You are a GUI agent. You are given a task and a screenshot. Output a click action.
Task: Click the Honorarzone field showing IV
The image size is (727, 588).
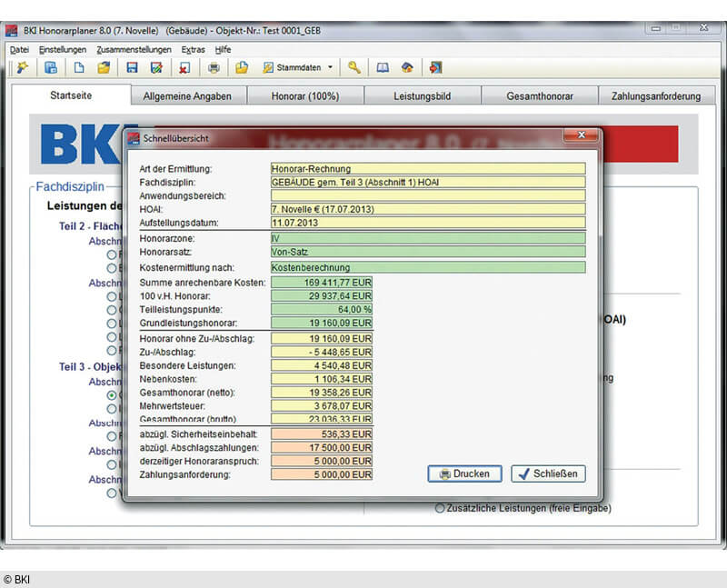click(428, 238)
